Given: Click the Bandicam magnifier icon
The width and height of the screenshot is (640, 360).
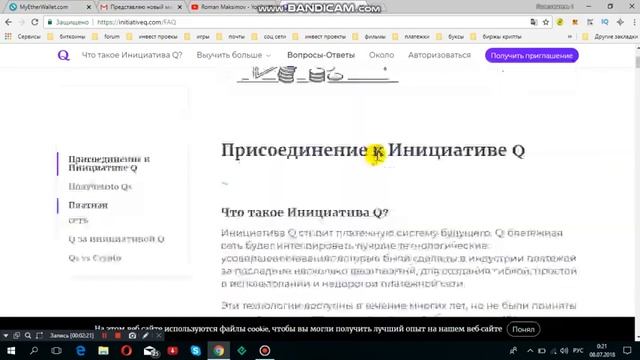Looking at the screenshot, I should pyautogui.click(x=28, y=336).
